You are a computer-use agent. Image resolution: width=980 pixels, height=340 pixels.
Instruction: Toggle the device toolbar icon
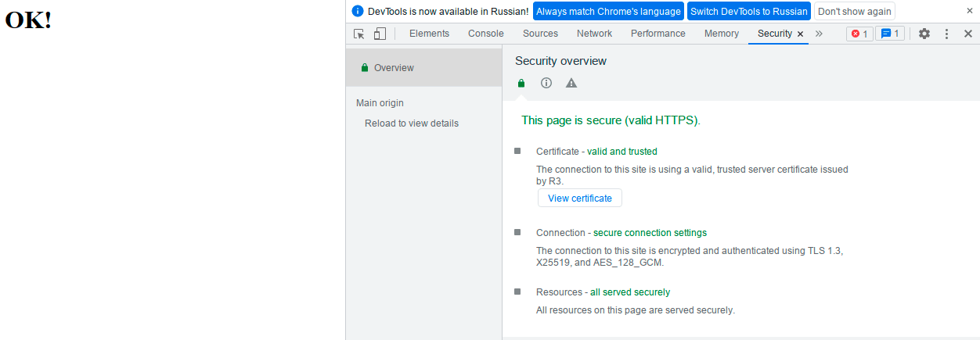coord(380,34)
